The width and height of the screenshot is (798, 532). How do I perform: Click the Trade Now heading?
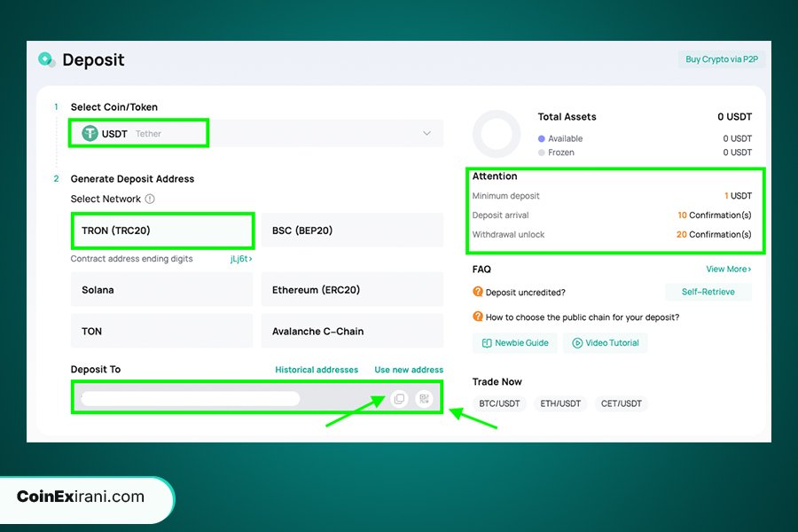497,382
